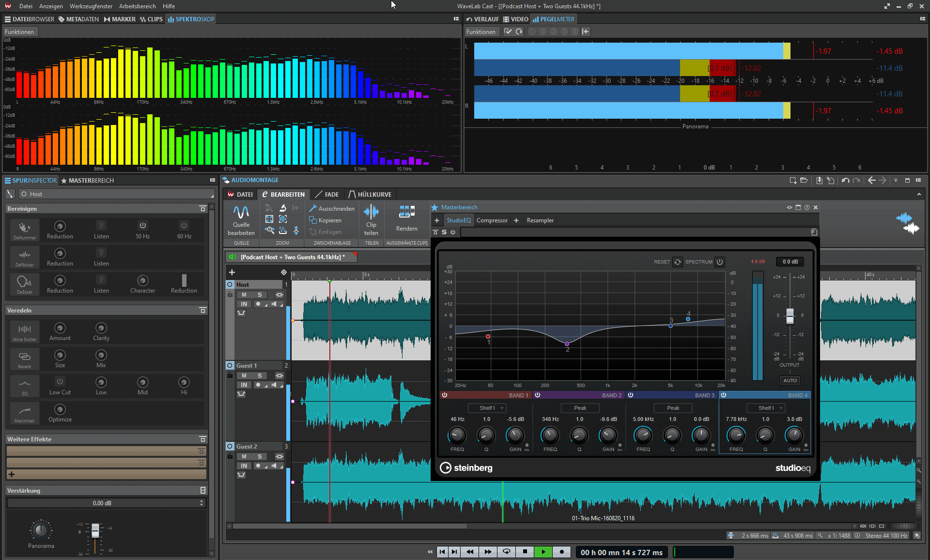The height and width of the screenshot is (560, 930).
Task: Start recording with the record button
Action: coord(561,552)
